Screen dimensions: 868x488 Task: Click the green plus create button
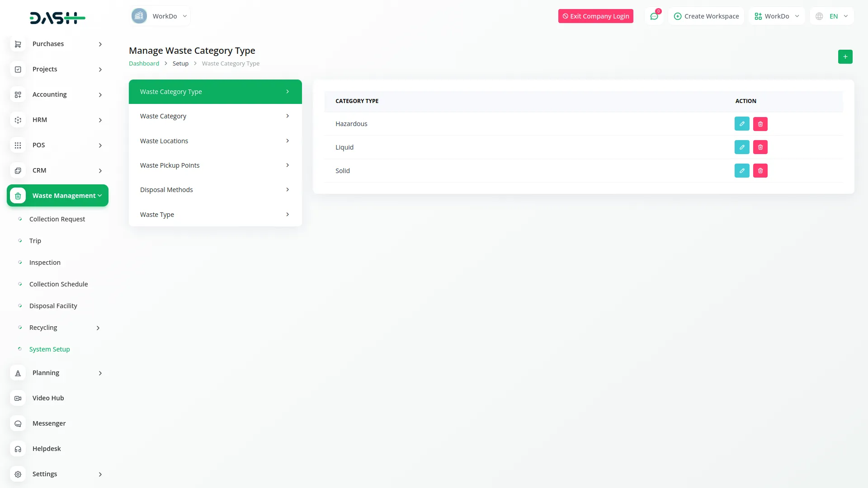tap(845, 57)
